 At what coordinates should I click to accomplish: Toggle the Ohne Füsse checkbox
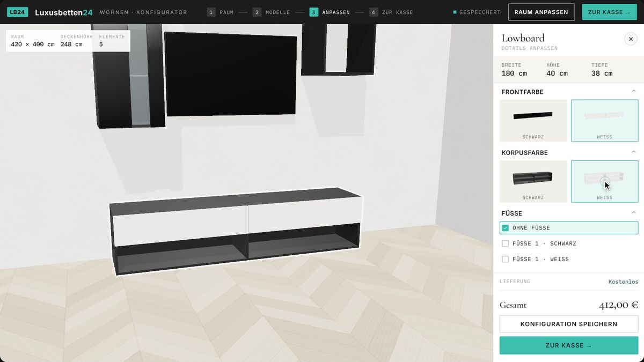[x=505, y=228]
